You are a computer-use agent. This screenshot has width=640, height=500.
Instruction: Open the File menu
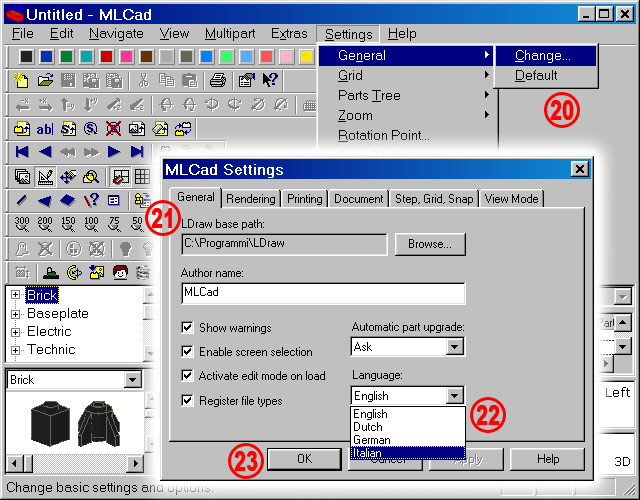pos(23,33)
